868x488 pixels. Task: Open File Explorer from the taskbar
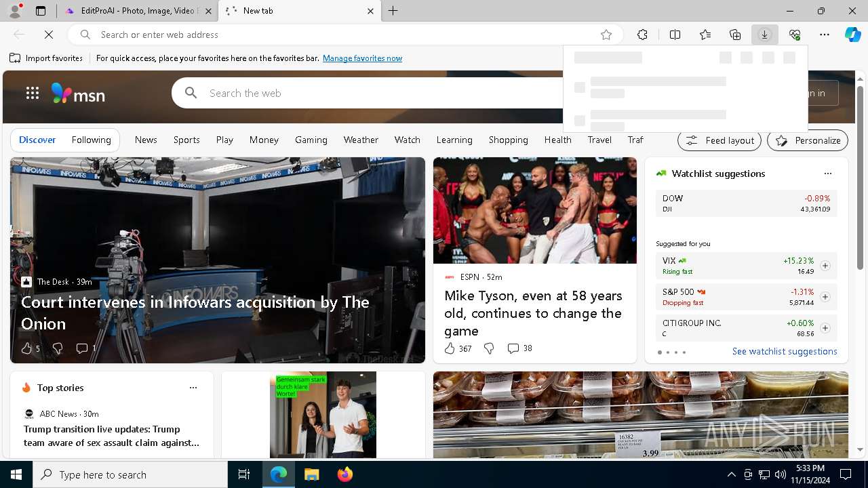tap(311, 474)
